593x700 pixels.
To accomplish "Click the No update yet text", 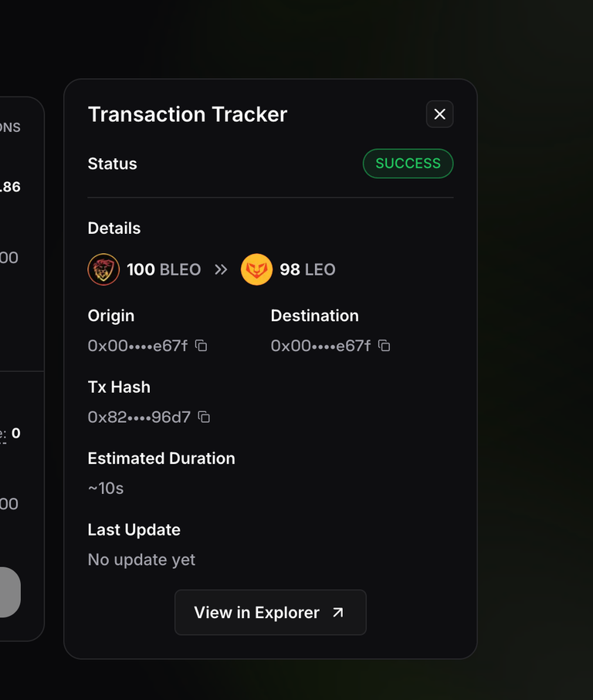I will point(141,560).
